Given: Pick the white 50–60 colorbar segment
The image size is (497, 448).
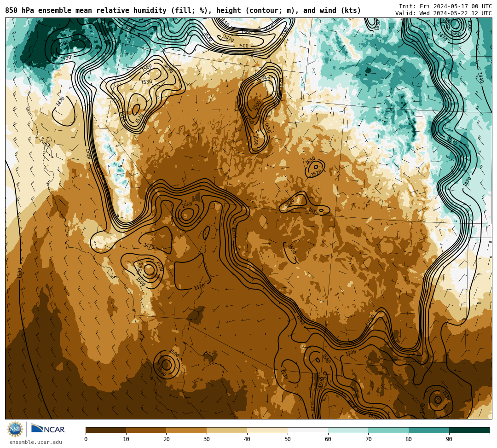Looking at the screenshot, I should pyautogui.click(x=308, y=430).
